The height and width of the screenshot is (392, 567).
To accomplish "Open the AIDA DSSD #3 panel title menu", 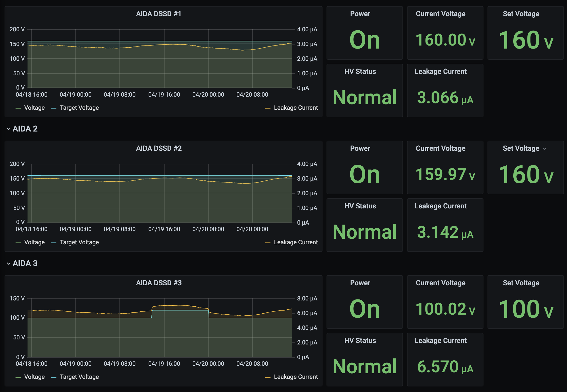I will click(159, 283).
